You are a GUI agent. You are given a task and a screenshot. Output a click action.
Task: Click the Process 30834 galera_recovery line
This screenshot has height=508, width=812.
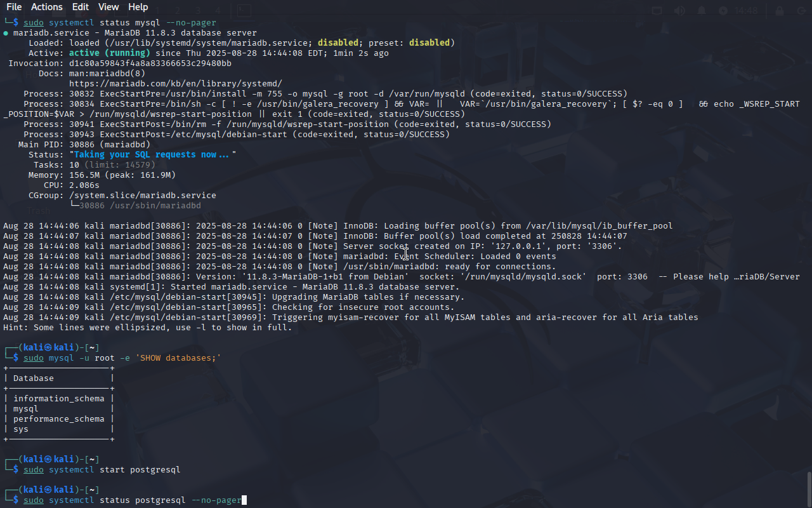coord(402,109)
